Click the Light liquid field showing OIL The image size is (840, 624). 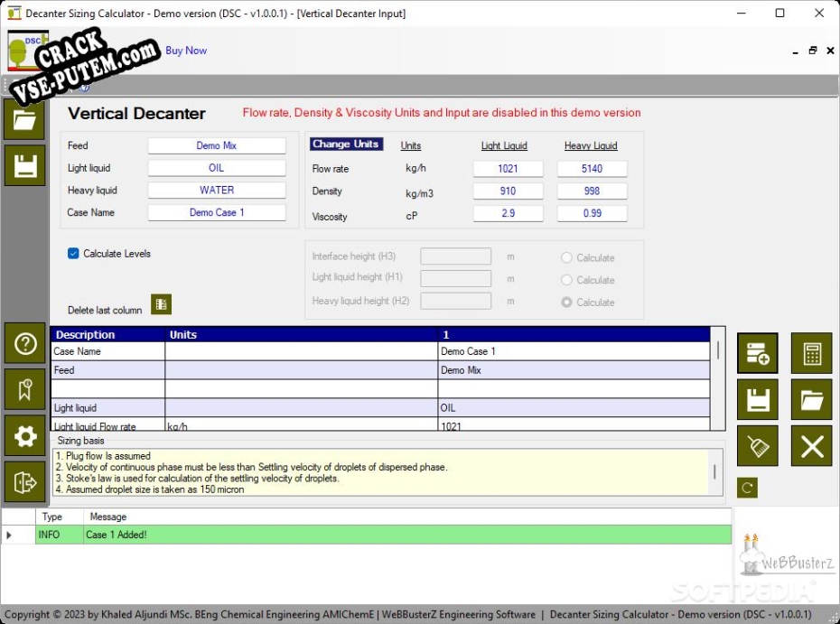[217, 168]
